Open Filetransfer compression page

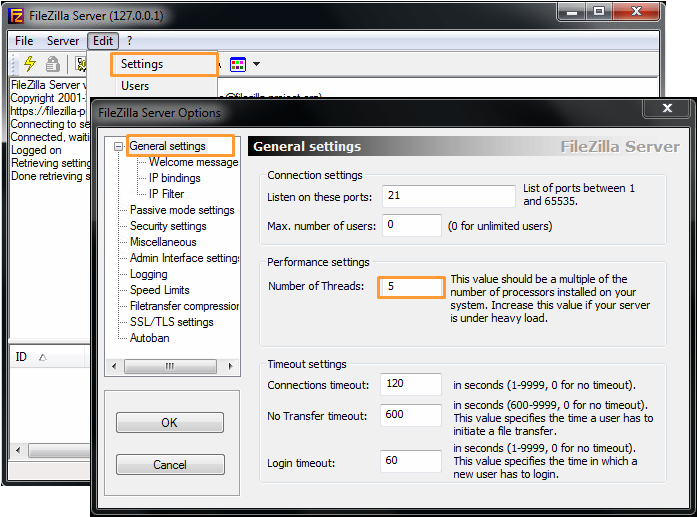(184, 306)
